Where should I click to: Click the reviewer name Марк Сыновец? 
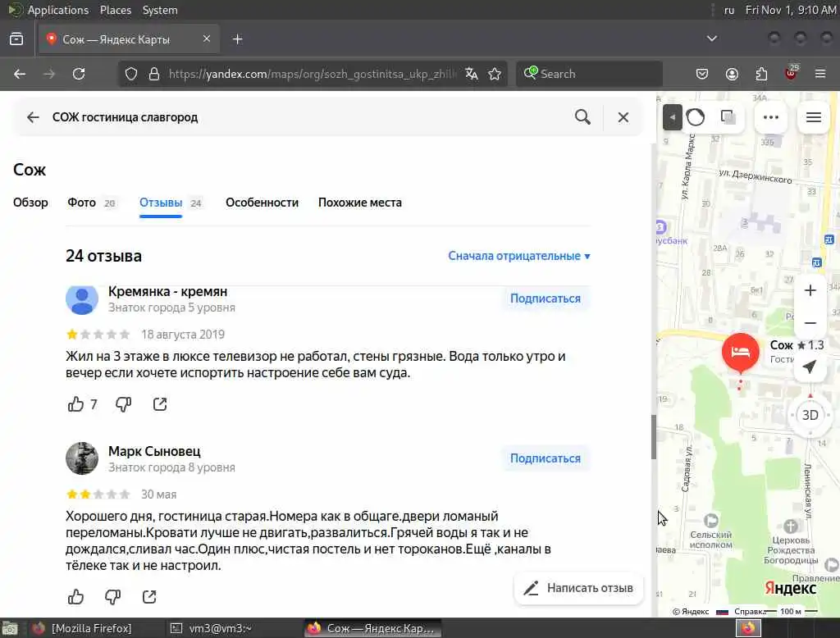pos(154,451)
